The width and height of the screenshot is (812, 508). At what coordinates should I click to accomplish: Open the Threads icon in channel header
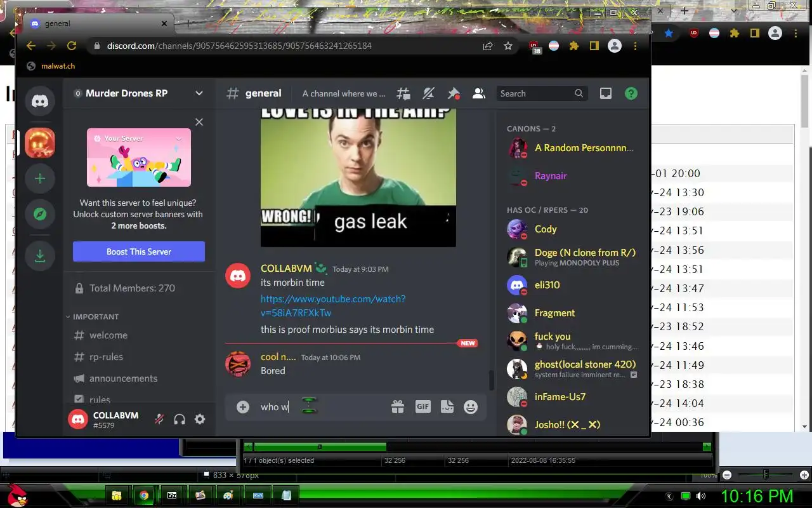point(403,93)
